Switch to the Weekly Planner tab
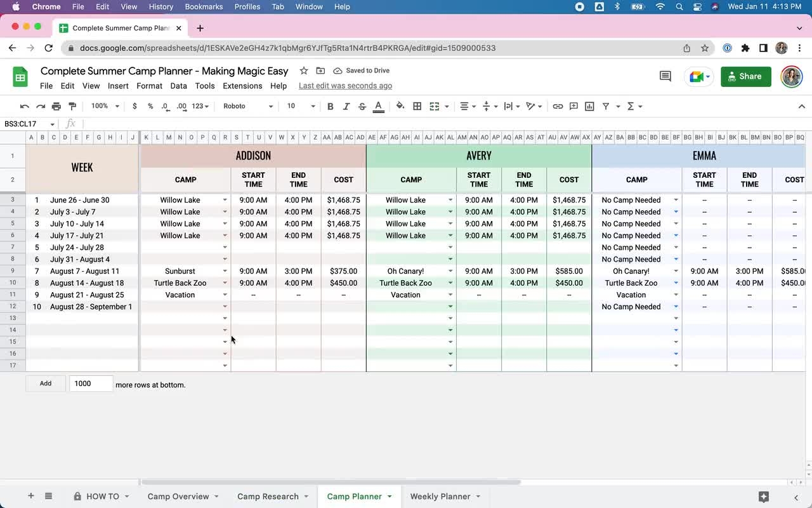This screenshot has width=812, height=508. tap(440, 497)
